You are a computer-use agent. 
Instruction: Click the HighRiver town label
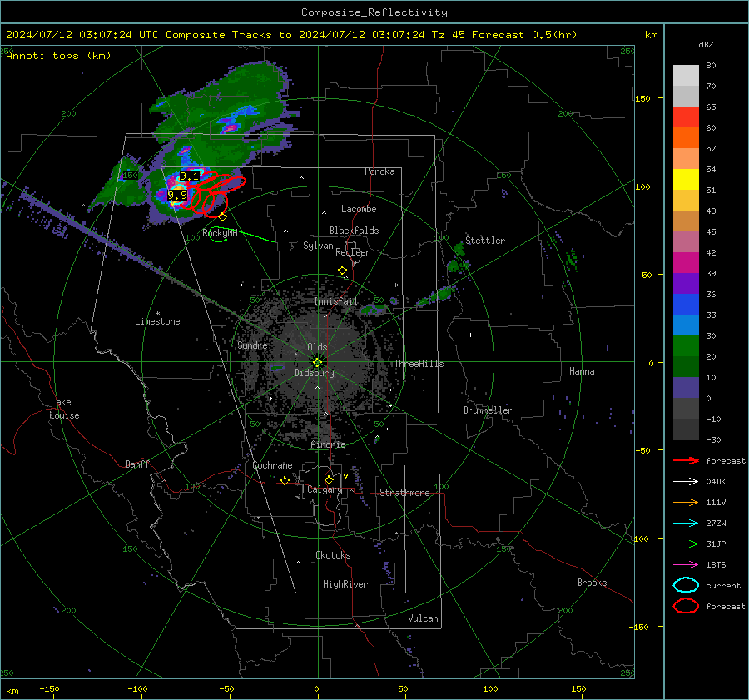(345, 584)
